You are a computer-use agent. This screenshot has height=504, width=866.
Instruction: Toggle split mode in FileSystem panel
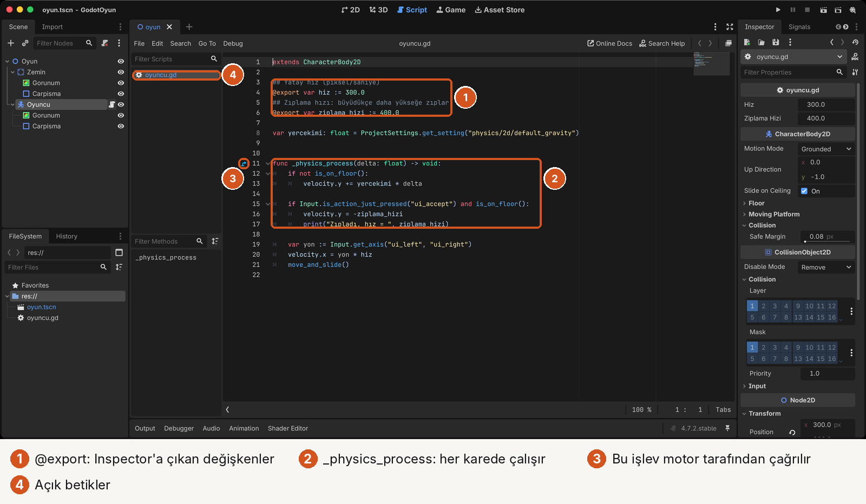[x=119, y=253]
